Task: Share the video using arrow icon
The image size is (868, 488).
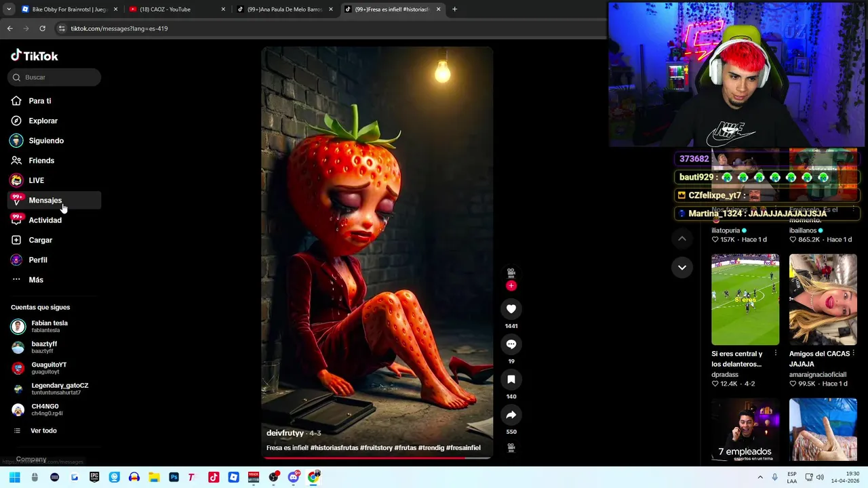Action: point(511,415)
